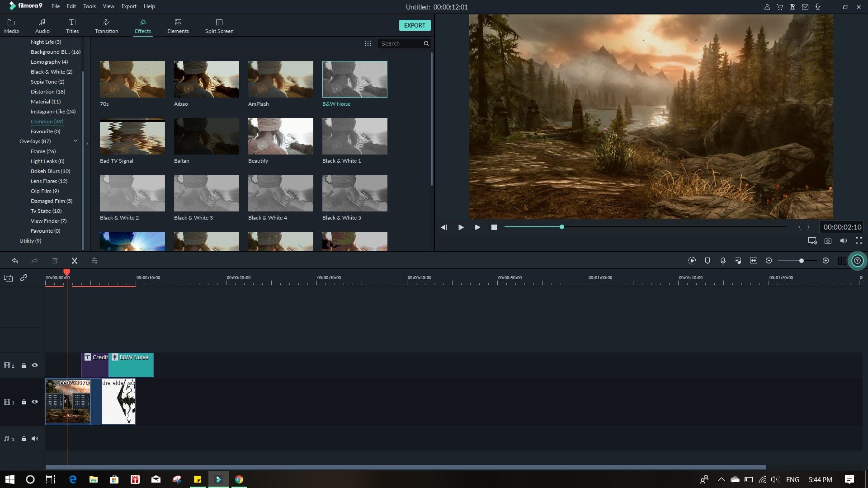Select the stabilization icon in toolbar
The image size is (868, 488).
[x=708, y=260]
